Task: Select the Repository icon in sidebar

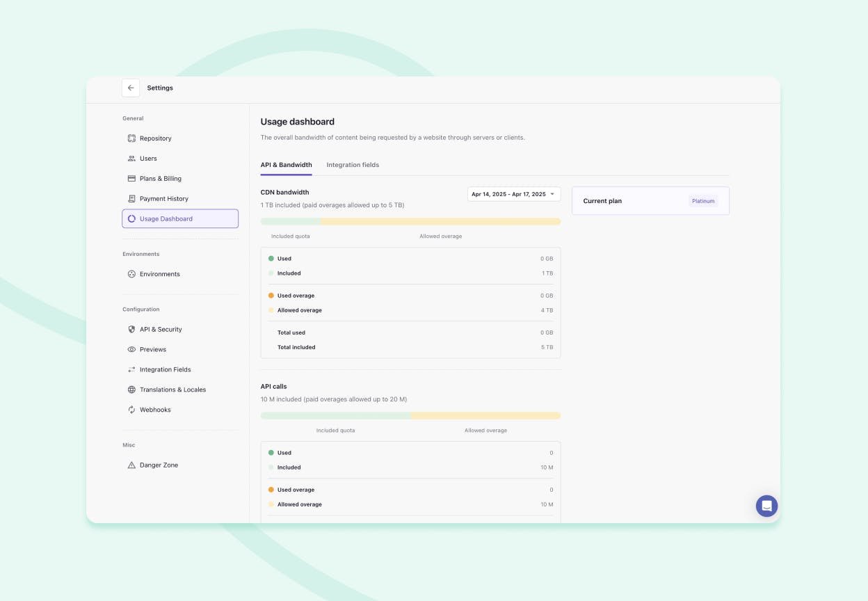Action: pos(131,138)
